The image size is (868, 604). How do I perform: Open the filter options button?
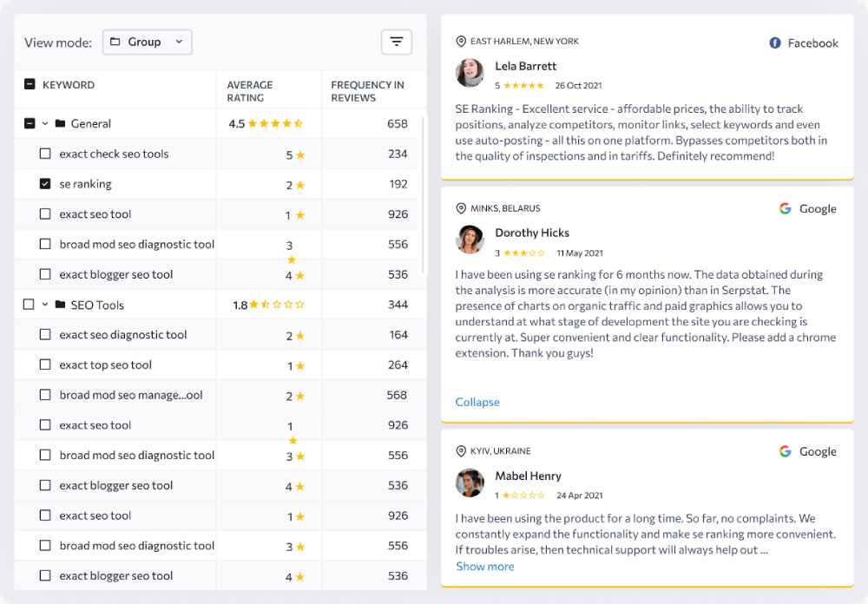(x=397, y=42)
